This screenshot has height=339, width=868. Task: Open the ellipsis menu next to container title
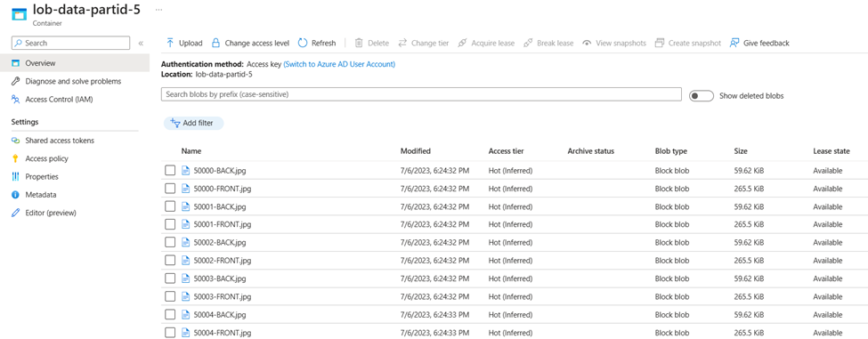point(158,10)
